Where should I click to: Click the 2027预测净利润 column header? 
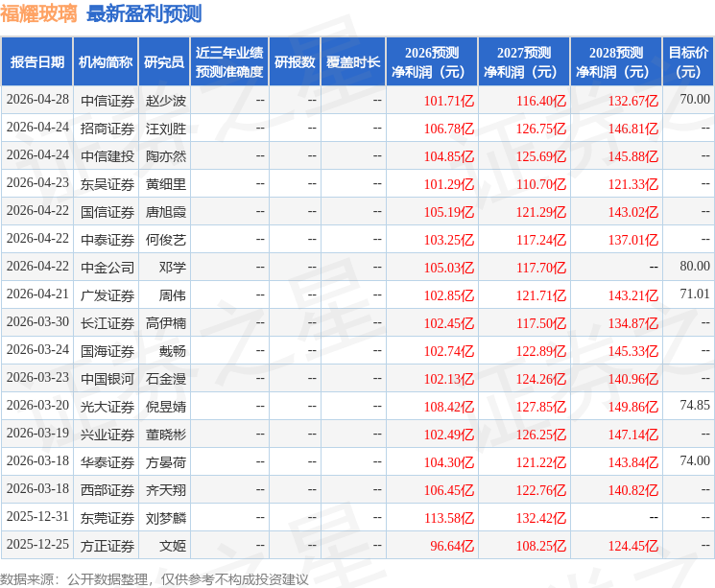pyautogui.click(x=524, y=61)
